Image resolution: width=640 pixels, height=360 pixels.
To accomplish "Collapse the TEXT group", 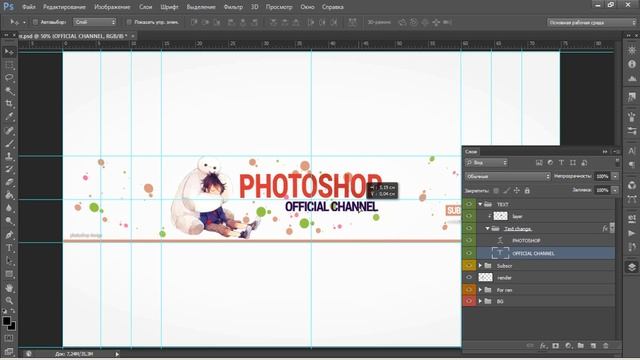I will tap(480, 204).
